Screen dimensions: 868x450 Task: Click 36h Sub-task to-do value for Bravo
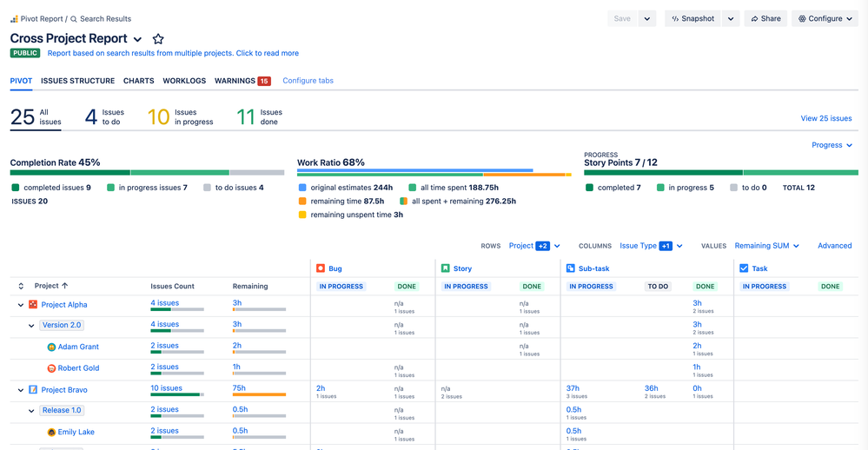tap(651, 388)
